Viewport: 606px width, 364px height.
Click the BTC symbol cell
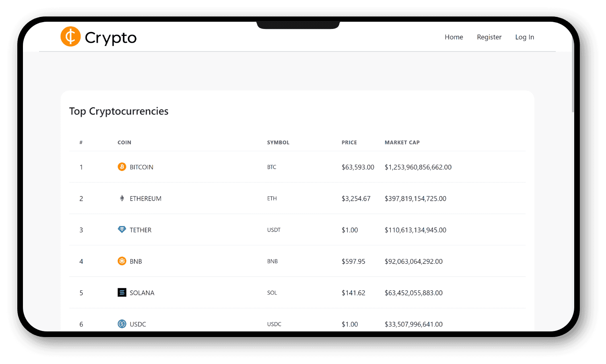pos(272,167)
